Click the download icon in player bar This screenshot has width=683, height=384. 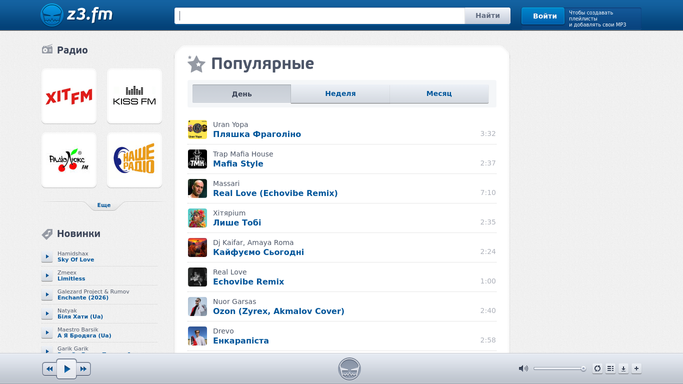tap(623, 368)
